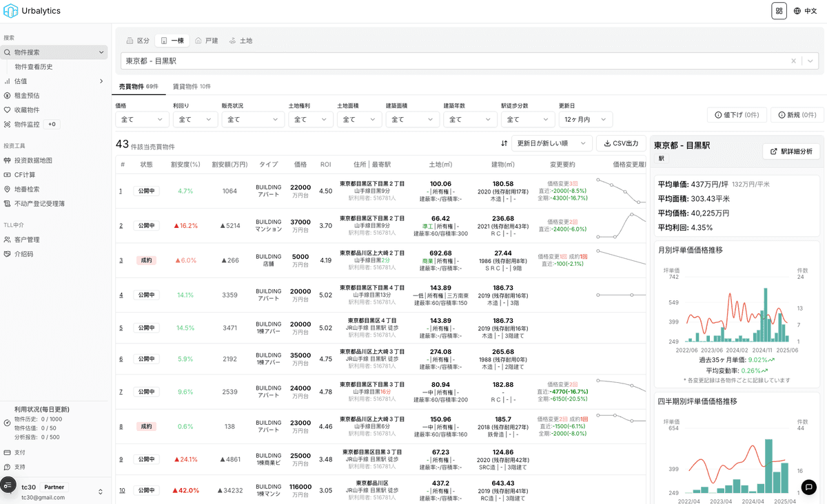Screen dimensions: 827x504
Task: Export results with CSV出力 button
Action: tap(621, 143)
